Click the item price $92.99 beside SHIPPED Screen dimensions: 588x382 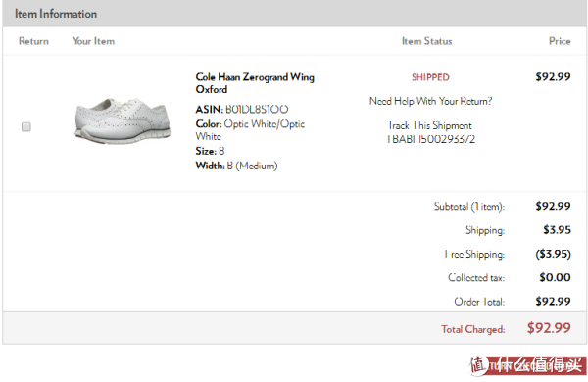[x=553, y=76]
